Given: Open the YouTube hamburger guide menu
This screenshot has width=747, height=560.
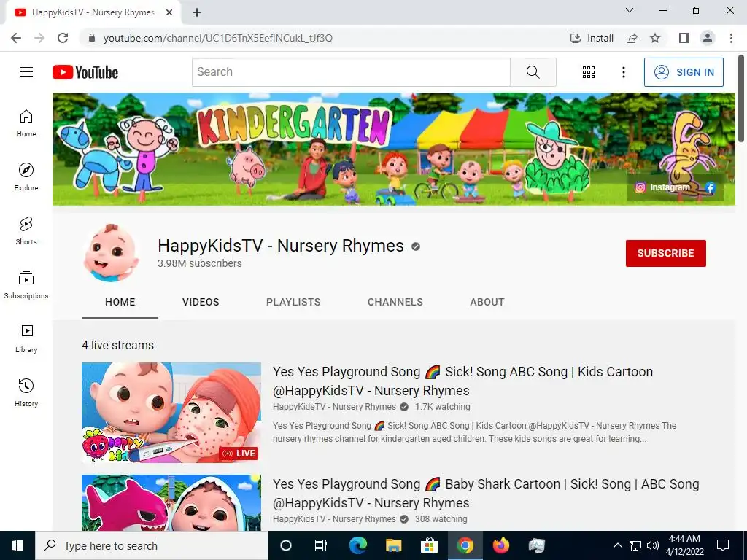Looking at the screenshot, I should 26,72.
